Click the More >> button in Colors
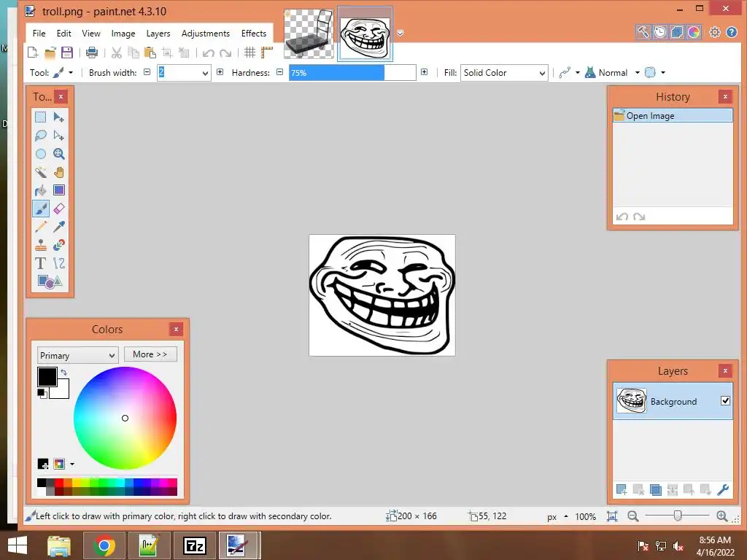This screenshot has height=560, width=747. pyautogui.click(x=150, y=354)
